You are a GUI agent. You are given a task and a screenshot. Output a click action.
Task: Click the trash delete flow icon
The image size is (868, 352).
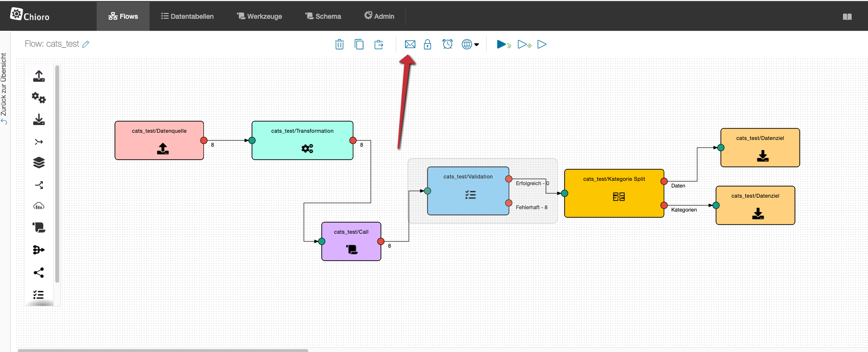pos(340,44)
